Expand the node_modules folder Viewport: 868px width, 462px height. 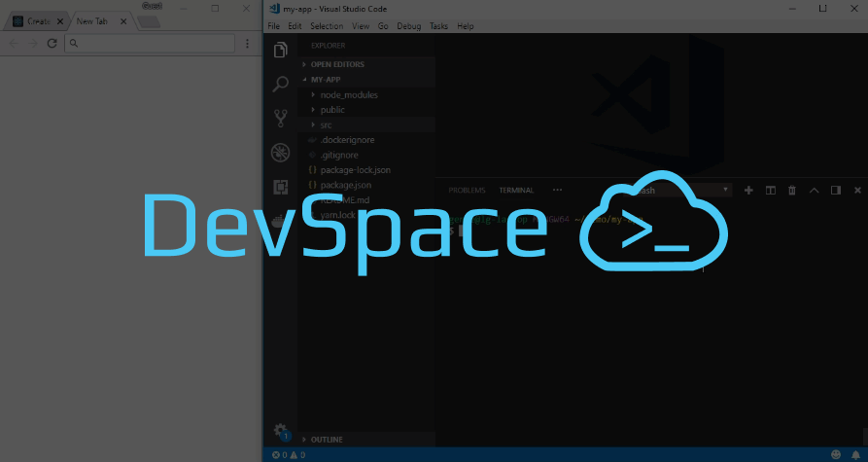coord(349,95)
